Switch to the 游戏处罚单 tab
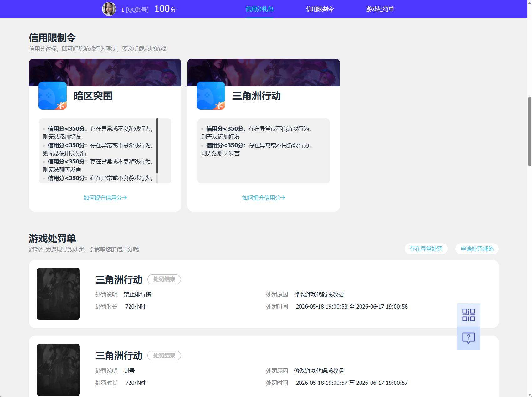The image size is (532, 397). pyautogui.click(x=380, y=9)
